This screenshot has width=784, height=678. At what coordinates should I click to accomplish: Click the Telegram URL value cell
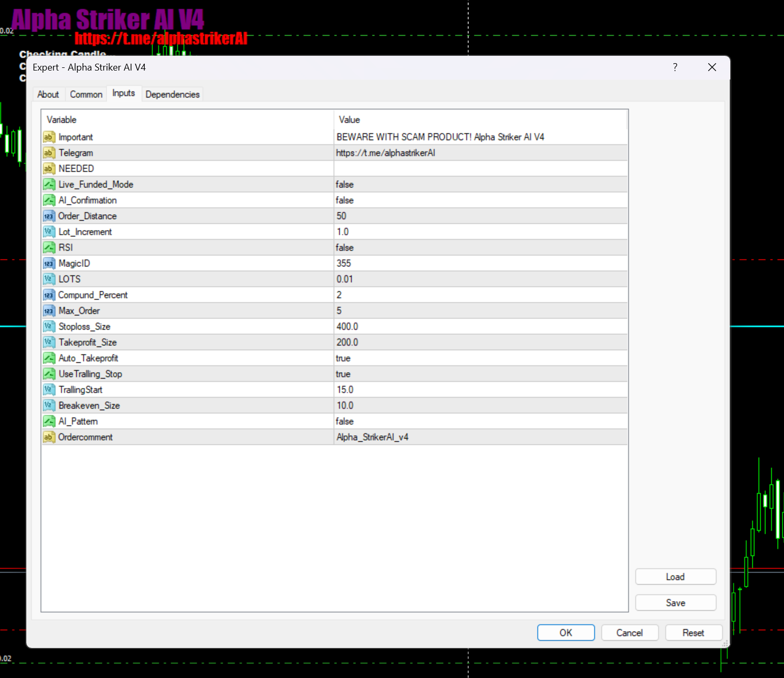[x=481, y=153]
